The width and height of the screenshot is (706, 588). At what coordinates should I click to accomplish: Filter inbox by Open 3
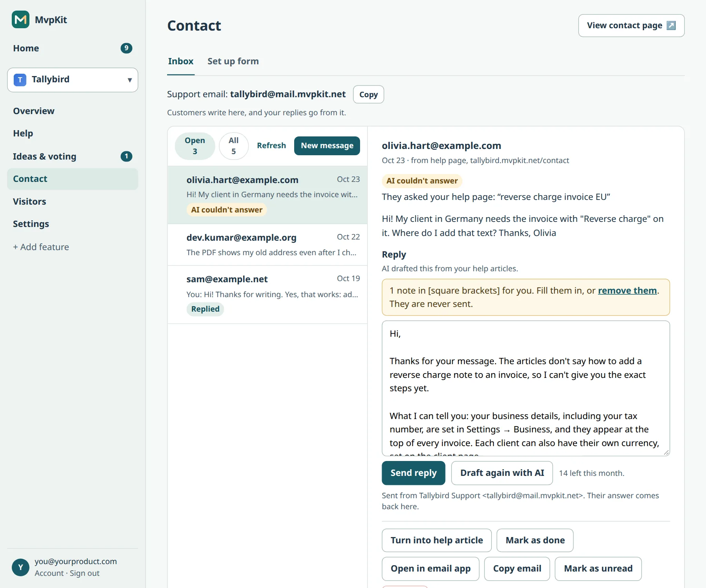(195, 146)
